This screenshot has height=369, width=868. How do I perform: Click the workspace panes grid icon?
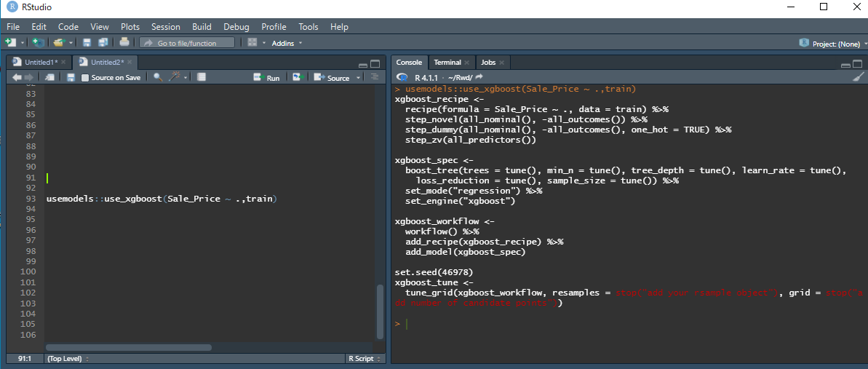[252, 43]
